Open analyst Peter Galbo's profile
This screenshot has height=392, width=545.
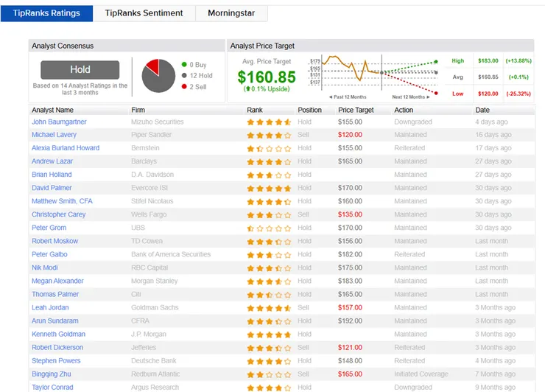point(49,254)
